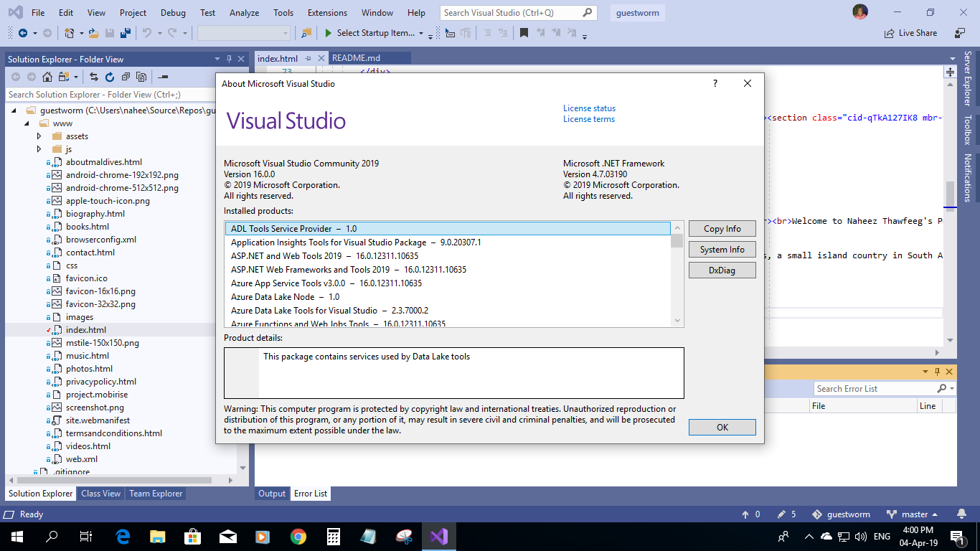Open the License terms link
The image size is (980, 551).
point(589,119)
